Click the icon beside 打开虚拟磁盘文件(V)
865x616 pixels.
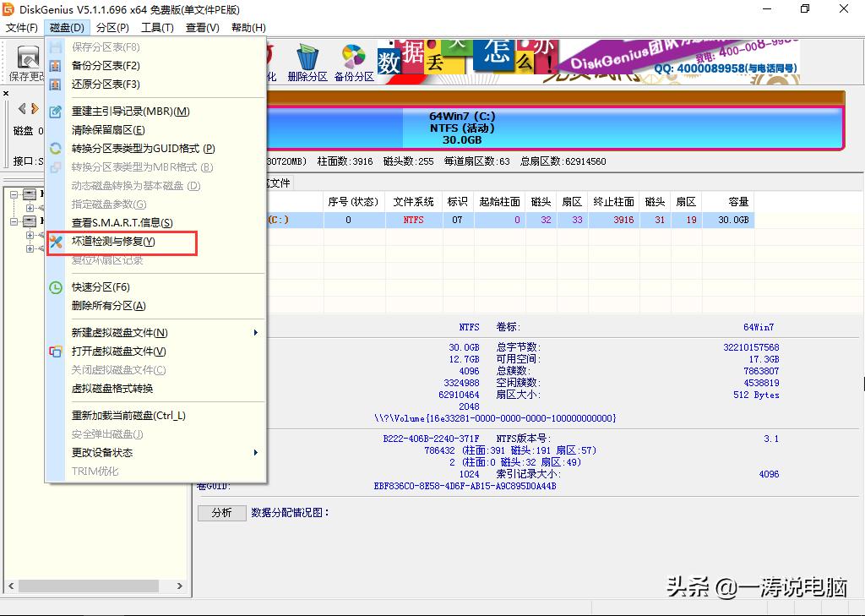tap(55, 351)
